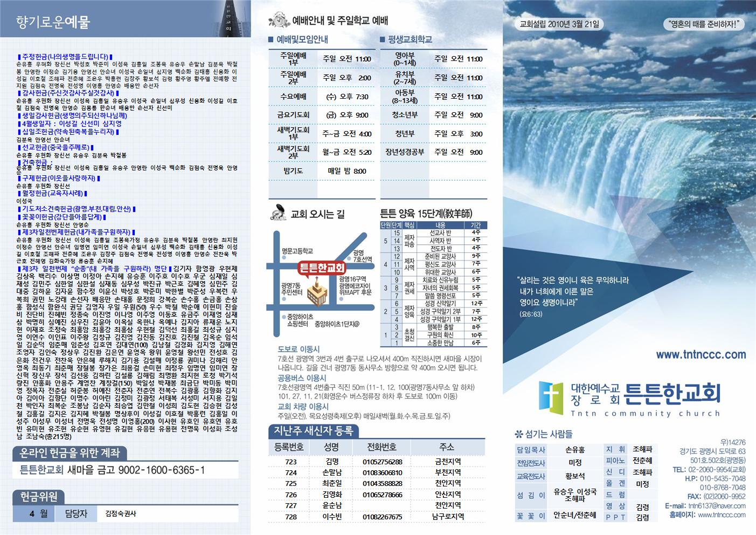This screenshot has height=535, width=756.
Task: Click the 성명 column header in the newcomer table
Action: (x=331, y=447)
